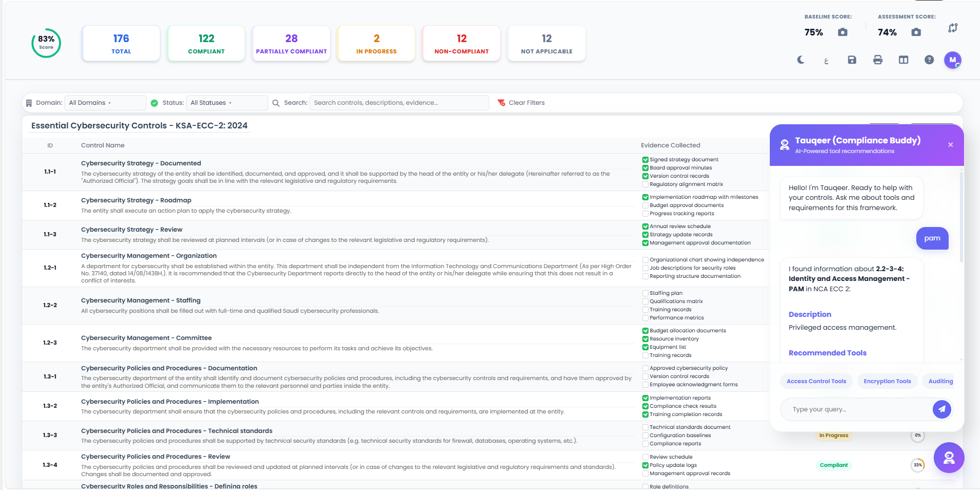The image size is (980, 490).
Task: Open the All Domains dropdown
Action: [x=105, y=103]
